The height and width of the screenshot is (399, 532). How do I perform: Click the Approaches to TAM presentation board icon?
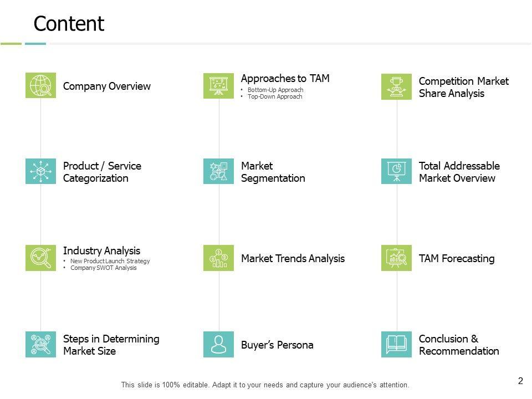[x=219, y=86]
